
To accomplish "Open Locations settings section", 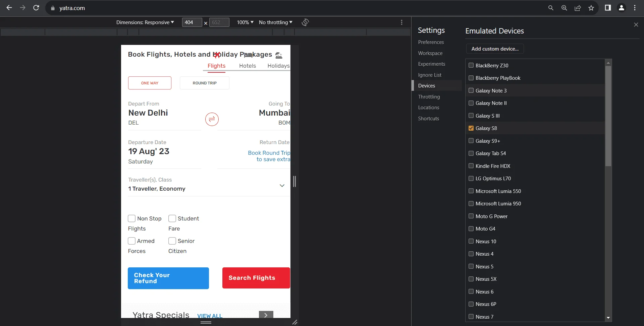I will [428, 108].
